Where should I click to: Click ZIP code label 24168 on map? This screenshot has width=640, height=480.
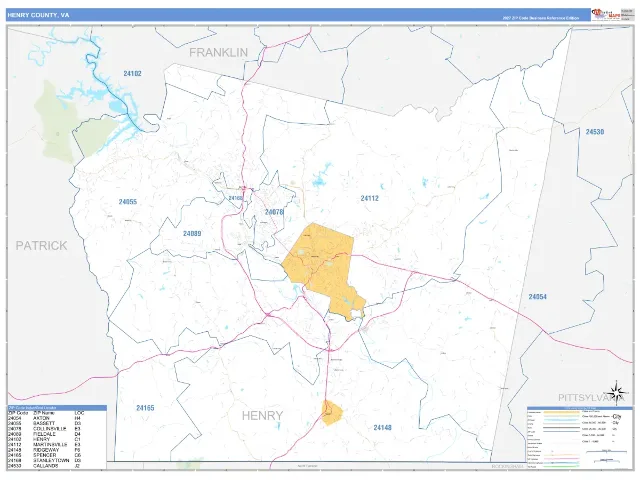235,198
